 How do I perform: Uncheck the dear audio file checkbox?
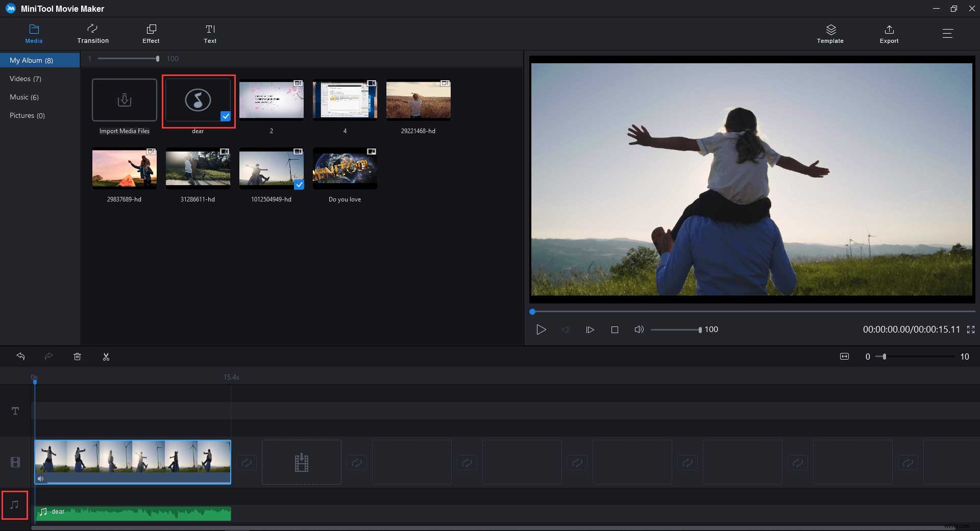point(226,116)
